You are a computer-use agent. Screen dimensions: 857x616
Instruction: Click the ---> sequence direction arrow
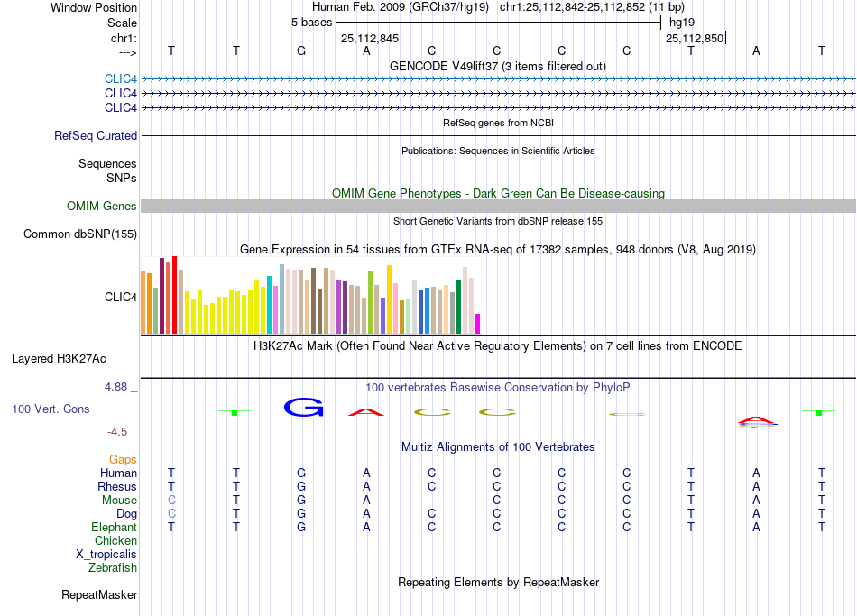[127, 52]
